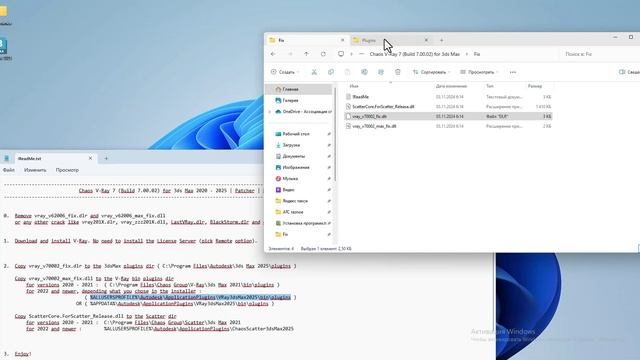This screenshot has width=640, height=360.
Task: Click the Cut scissors icon
Action: 314,72
